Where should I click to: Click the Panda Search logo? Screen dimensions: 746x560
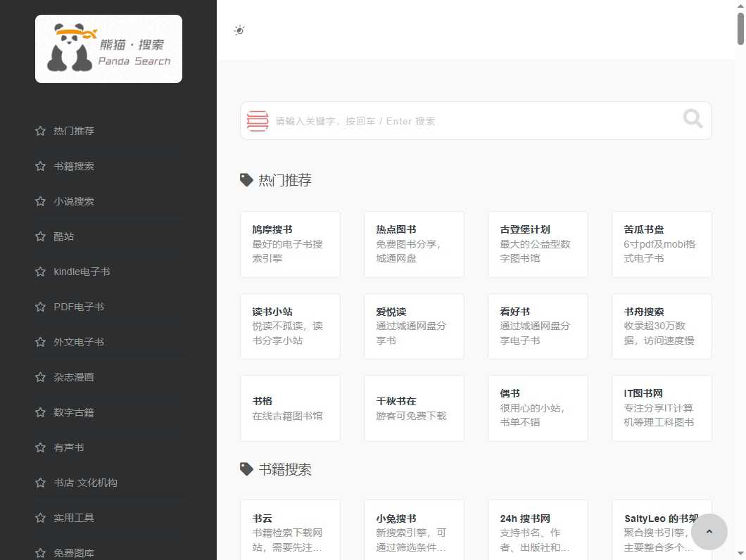click(x=108, y=49)
